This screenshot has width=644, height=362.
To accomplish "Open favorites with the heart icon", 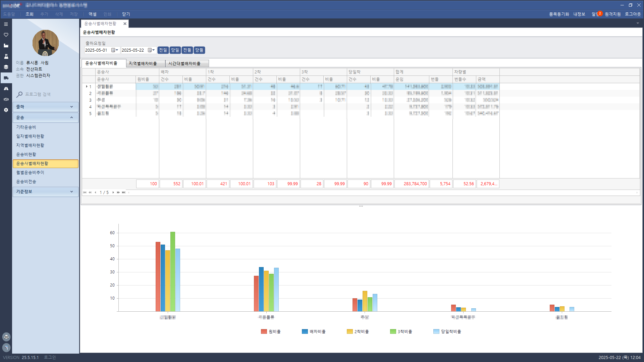I will coord(6,35).
